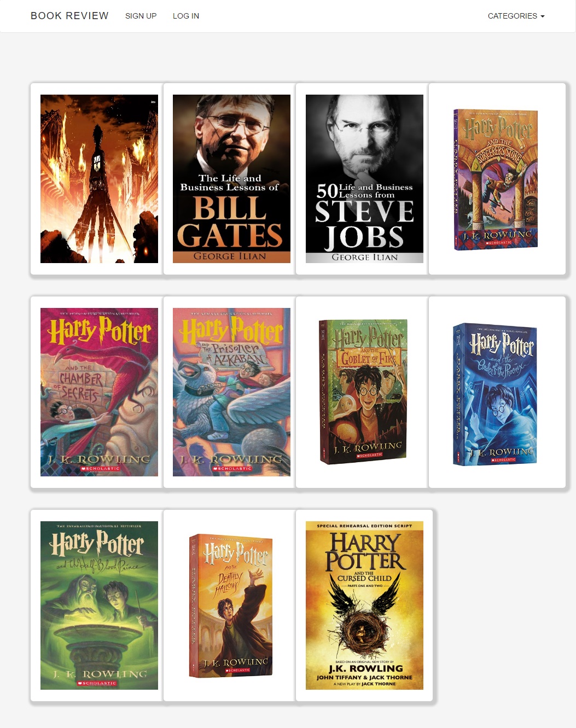The width and height of the screenshot is (576, 728).
Task: View Harry Potter and the Sorcerer's Stone
Action: click(497, 179)
